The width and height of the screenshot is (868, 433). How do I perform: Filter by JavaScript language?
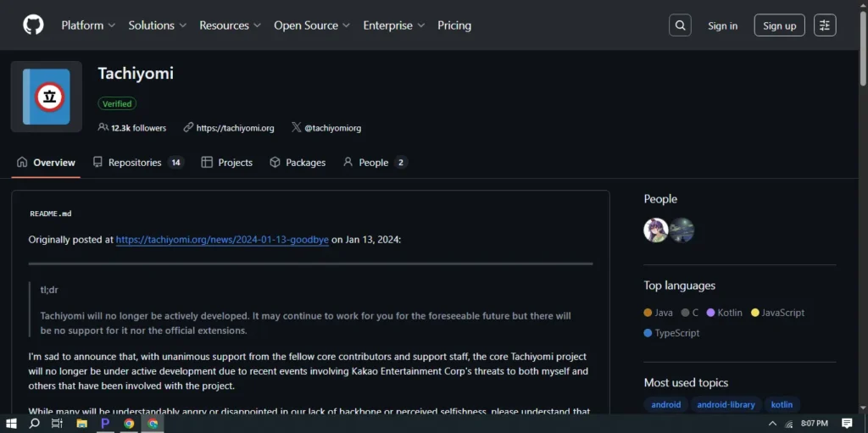tap(778, 313)
